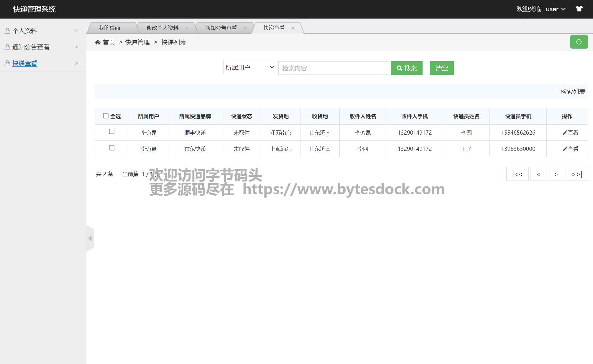Switch to the 我的桌面 tab

(109, 28)
